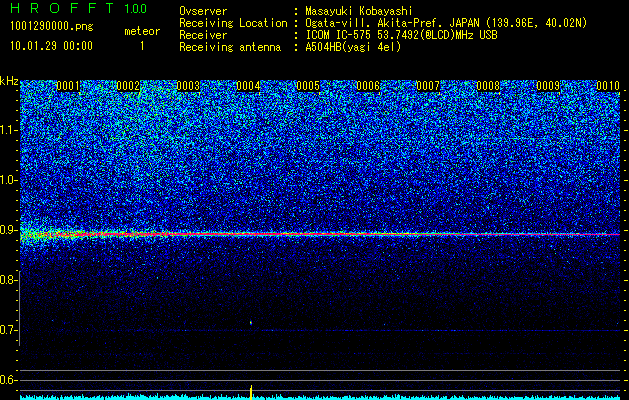Click time marker 0001
This screenshot has width=629, height=400.
tap(68, 86)
